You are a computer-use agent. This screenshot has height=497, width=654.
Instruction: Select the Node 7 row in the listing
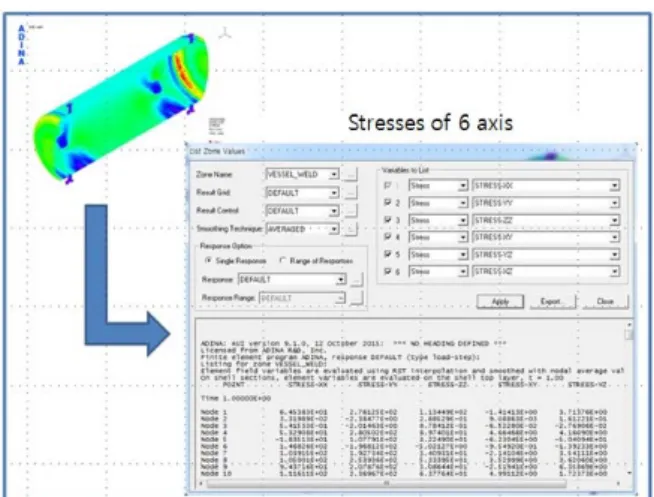pos(404,453)
